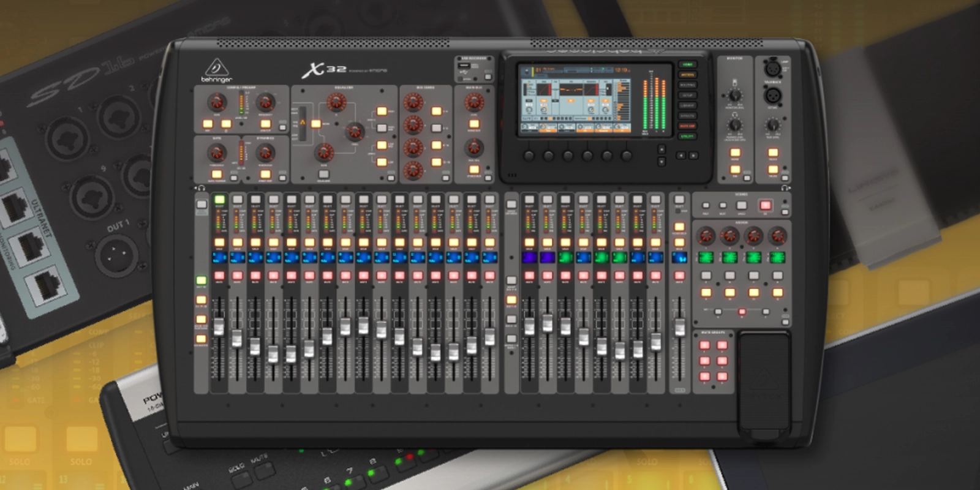Click the main fader at the far right
980x490 pixels.
point(679,326)
